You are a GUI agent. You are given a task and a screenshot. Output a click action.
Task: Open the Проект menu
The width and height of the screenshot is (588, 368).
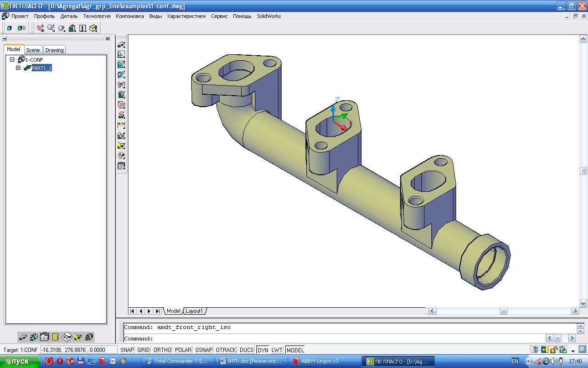20,16
